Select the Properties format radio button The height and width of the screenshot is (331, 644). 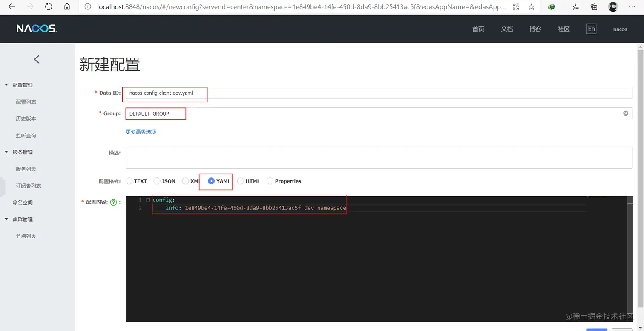pyautogui.click(x=270, y=181)
